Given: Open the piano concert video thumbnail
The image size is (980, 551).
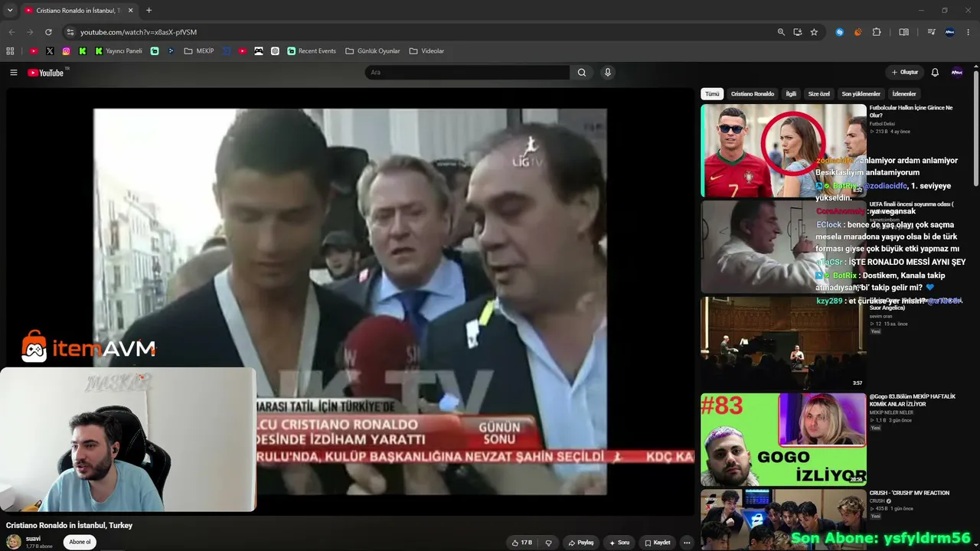Looking at the screenshot, I should [783, 343].
